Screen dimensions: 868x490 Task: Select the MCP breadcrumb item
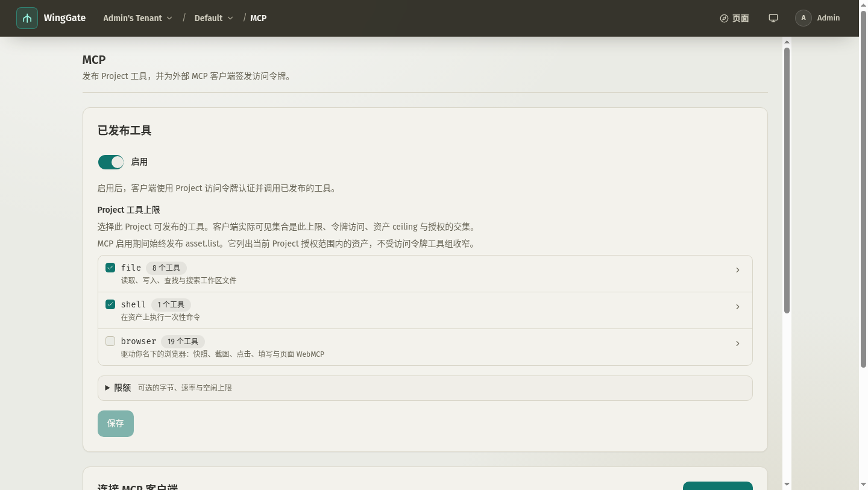click(x=258, y=18)
